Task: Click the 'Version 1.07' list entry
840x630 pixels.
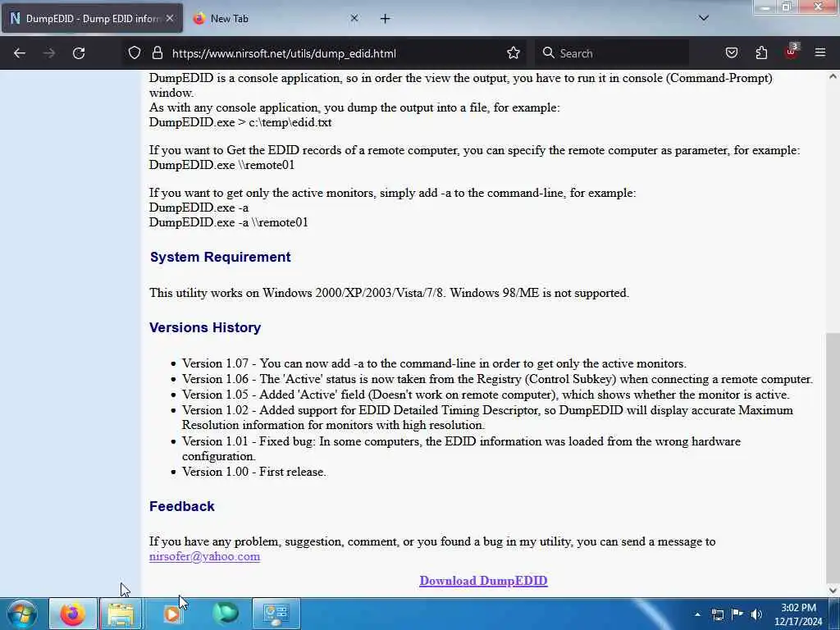Action: (x=434, y=363)
